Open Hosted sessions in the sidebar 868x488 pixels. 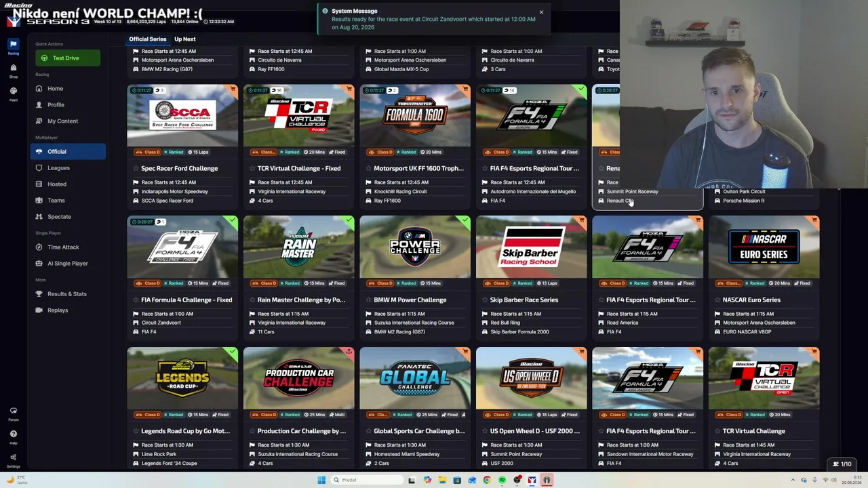tap(68, 184)
